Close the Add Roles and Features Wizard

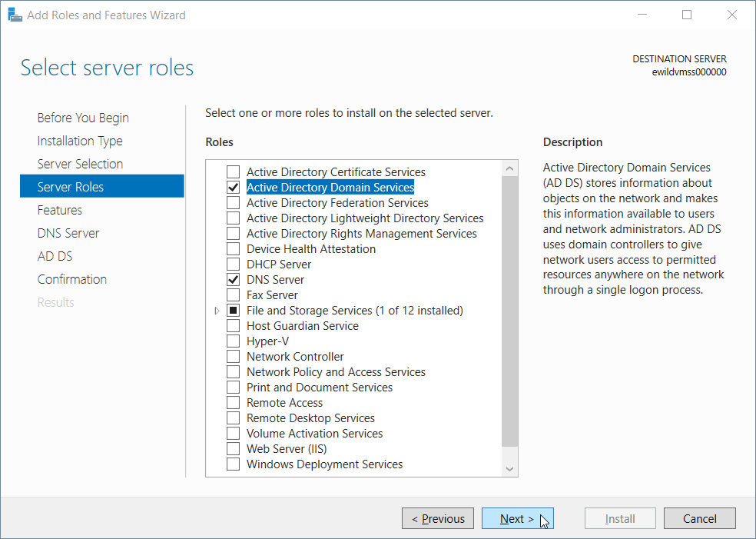(732, 15)
